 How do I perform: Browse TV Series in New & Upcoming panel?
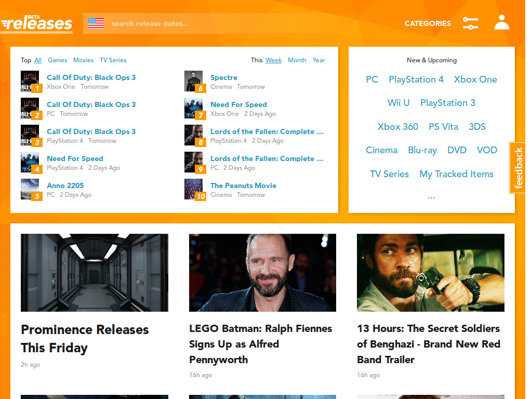(389, 174)
